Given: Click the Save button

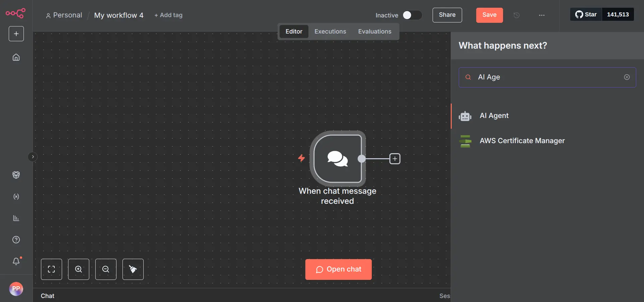Looking at the screenshot, I should [489, 15].
